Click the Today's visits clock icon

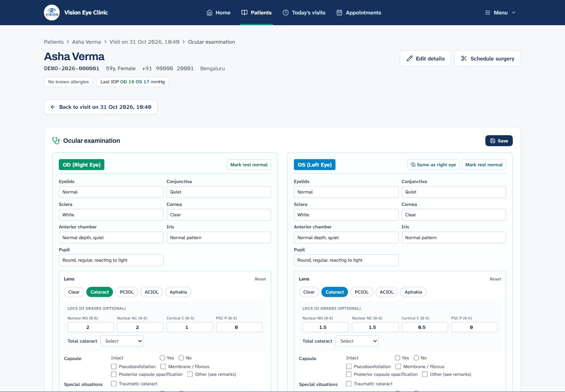tap(286, 13)
